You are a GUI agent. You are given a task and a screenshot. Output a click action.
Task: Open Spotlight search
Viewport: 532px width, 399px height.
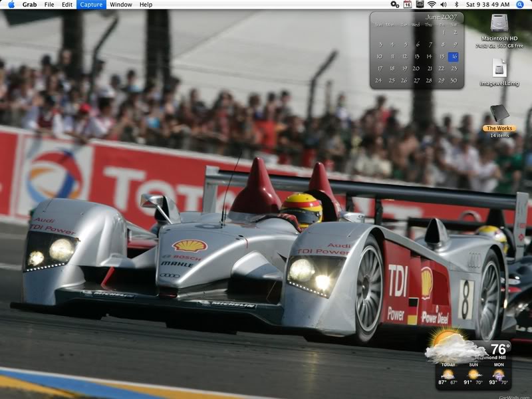point(520,5)
